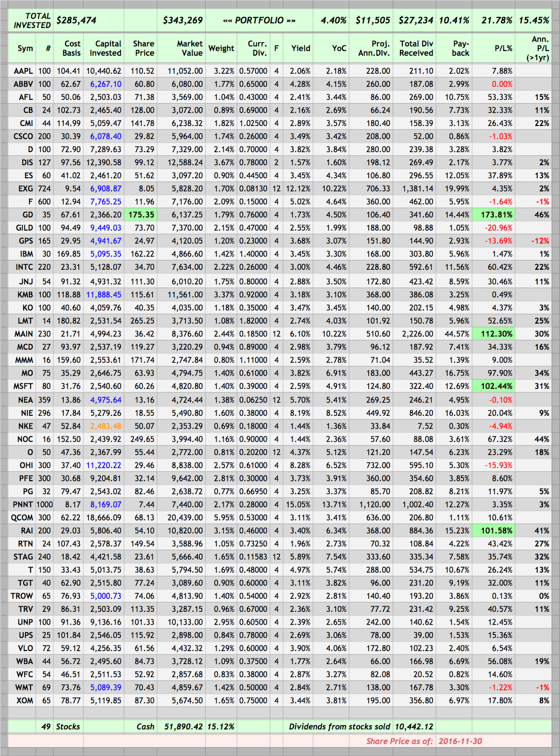Click the MSFT P/L% cell 102.44%
The image size is (560, 756).
point(493,386)
